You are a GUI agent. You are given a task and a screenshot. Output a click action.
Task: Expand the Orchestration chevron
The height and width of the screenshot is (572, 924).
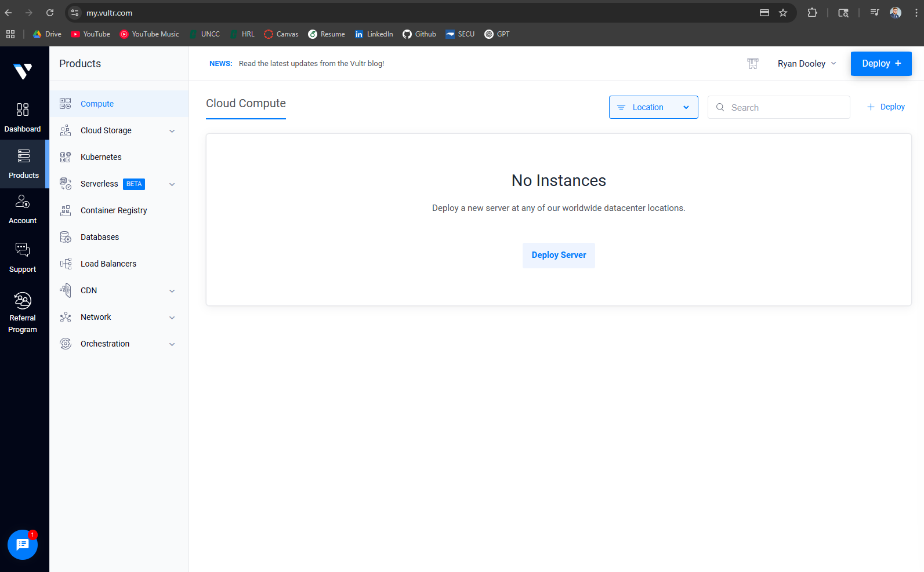click(x=172, y=344)
